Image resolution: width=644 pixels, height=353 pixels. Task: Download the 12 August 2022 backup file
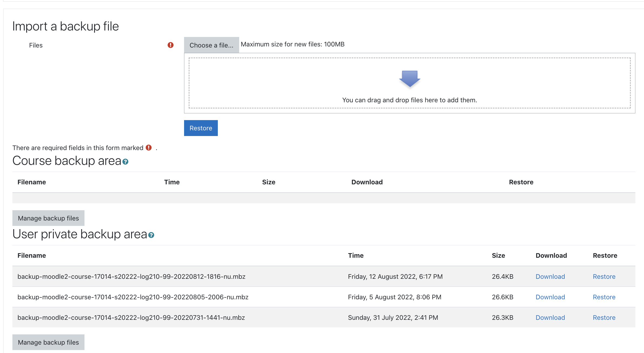click(x=550, y=276)
